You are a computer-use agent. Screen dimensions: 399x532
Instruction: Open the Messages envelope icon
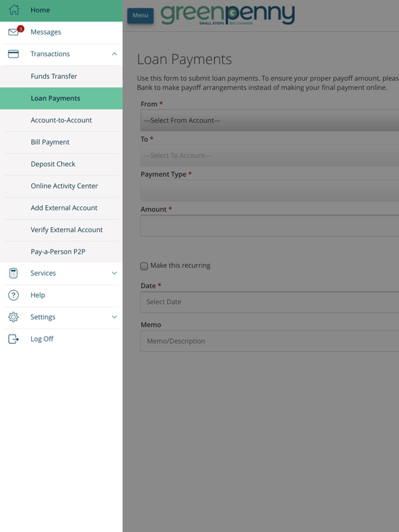point(13,33)
